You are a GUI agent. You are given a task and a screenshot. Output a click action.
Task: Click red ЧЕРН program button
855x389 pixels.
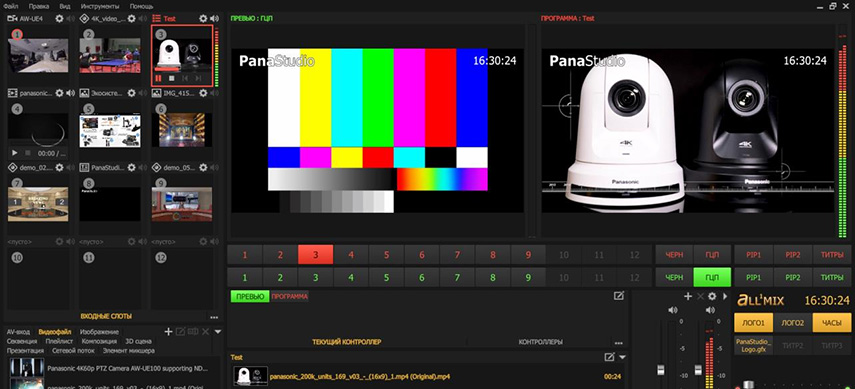coord(674,255)
